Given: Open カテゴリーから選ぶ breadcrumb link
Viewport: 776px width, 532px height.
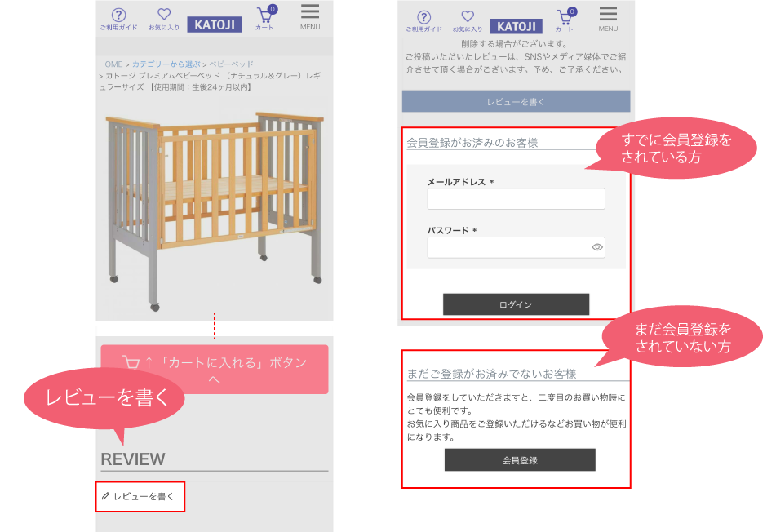Looking at the screenshot, I should point(166,64).
